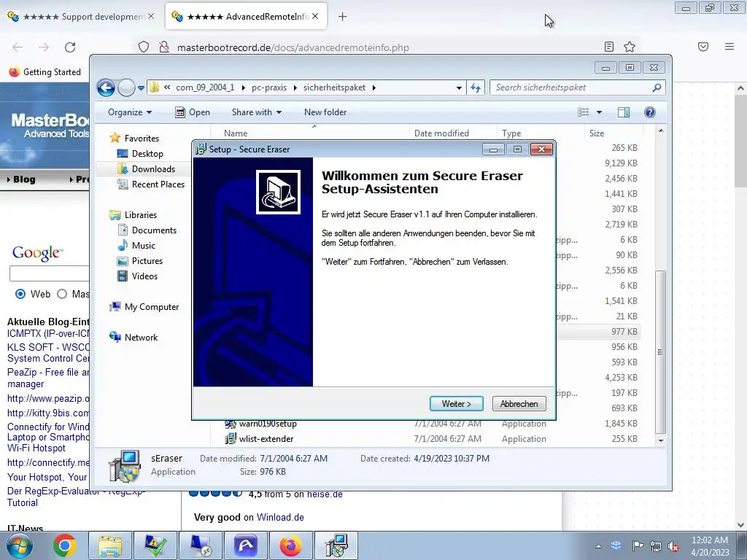Click Weiter to continue setup

[x=457, y=404]
